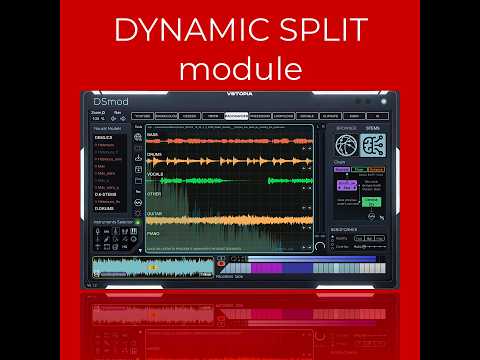Image resolution: width=480 pixels, height=360 pixels.
Task: Click the download-tray icon in the tools column
Action: click(x=138, y=158)
